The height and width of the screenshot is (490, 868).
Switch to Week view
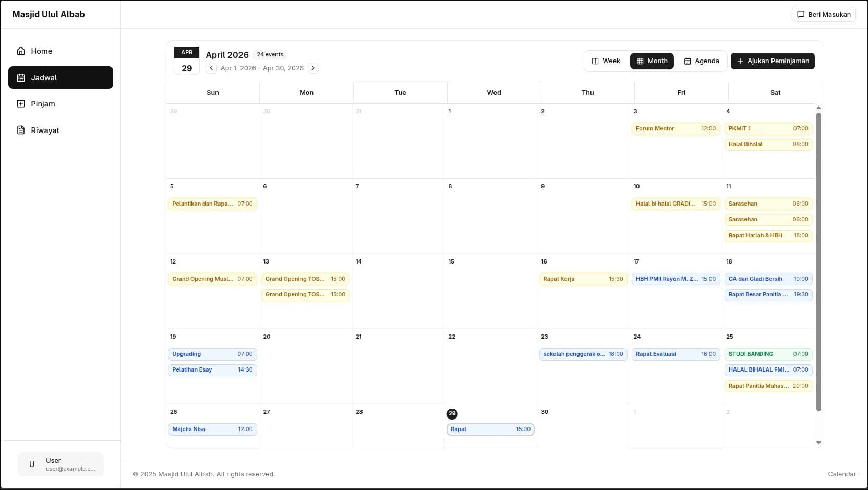coord(606,61)
